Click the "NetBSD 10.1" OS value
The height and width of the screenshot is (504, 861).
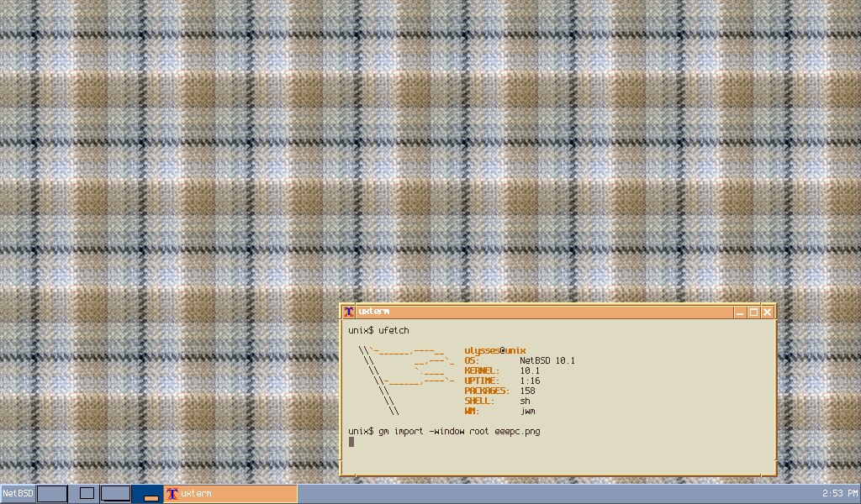(x=547, y=360)
